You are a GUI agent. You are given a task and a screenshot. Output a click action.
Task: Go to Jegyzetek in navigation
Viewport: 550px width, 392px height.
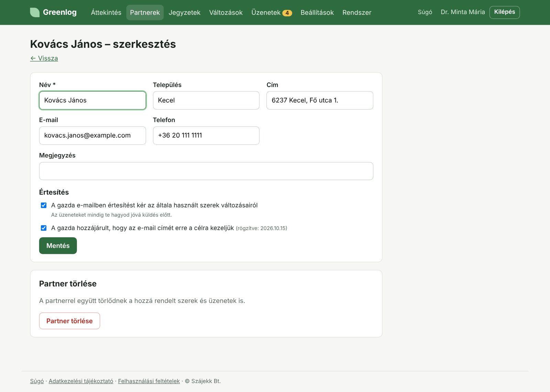tap(184, 12)
